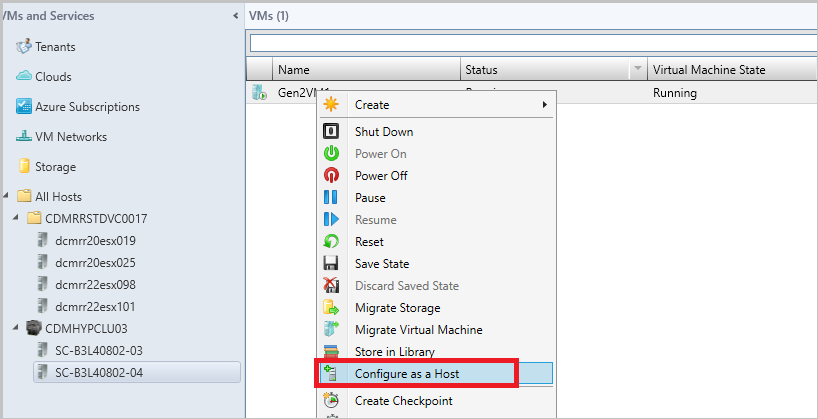Select Configure as a Host

pyautogui.click(x=435, y=373)
